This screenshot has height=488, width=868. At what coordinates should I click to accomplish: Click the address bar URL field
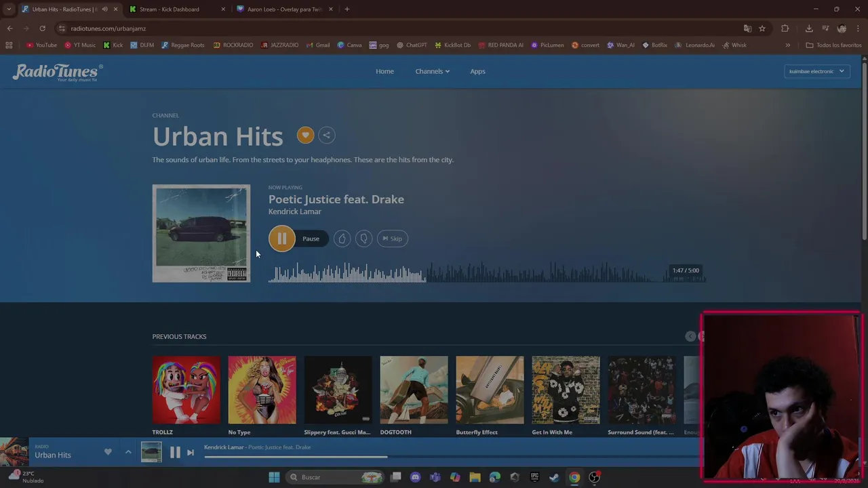400,28
